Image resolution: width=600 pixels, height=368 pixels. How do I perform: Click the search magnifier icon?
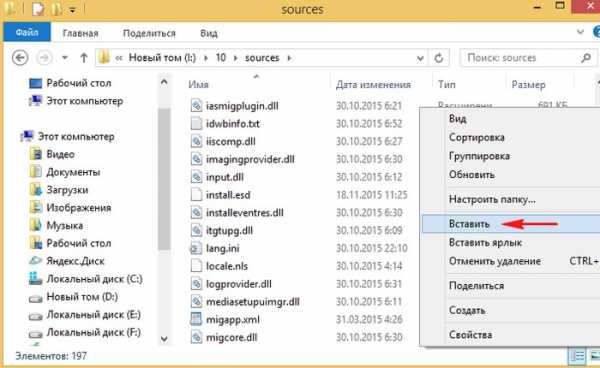coord(585,58)
